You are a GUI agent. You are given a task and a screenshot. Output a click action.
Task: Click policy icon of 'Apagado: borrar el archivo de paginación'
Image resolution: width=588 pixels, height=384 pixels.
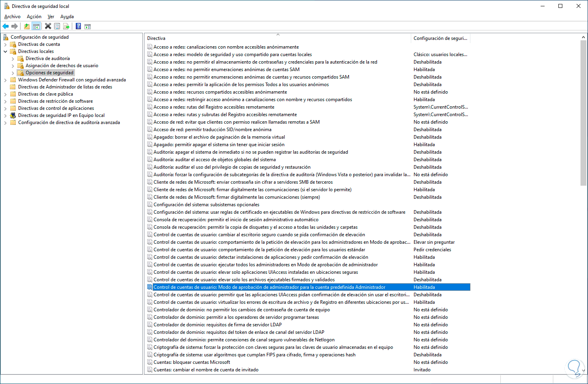pyautogui.click(x=150, y=137)
